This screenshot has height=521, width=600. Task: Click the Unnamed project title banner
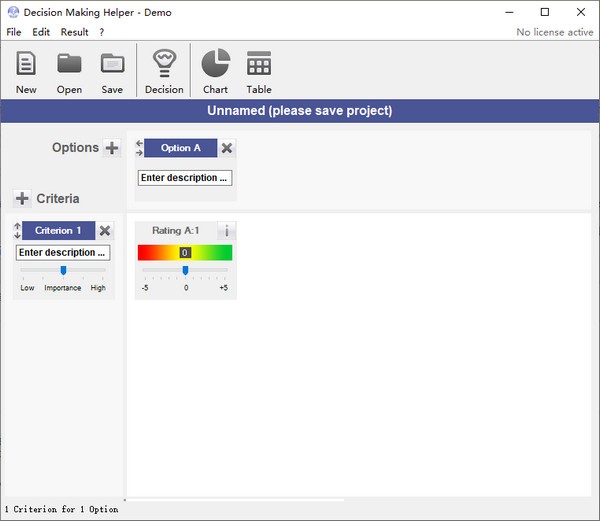pyautogui.click(x=300, y=111)
